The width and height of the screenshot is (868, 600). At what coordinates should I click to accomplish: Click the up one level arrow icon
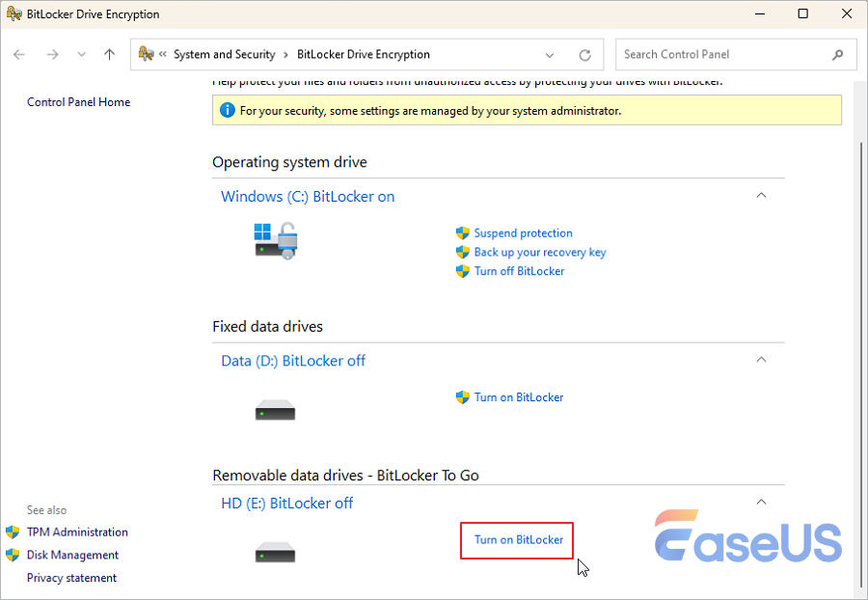108,55
